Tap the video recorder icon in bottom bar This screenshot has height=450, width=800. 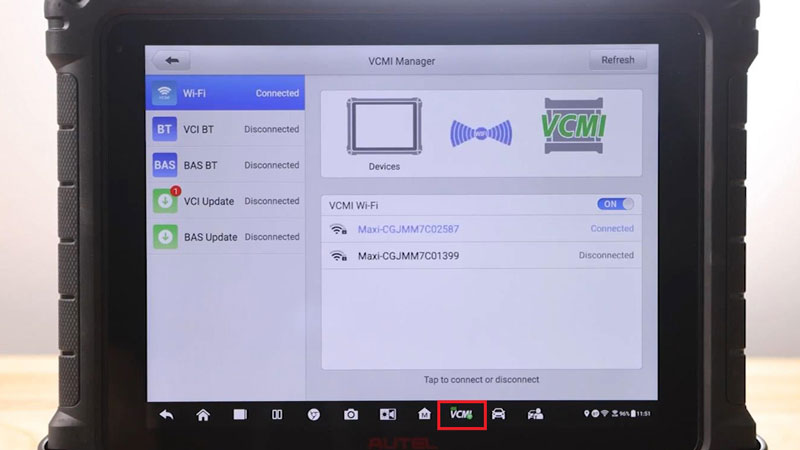[388, 414]
